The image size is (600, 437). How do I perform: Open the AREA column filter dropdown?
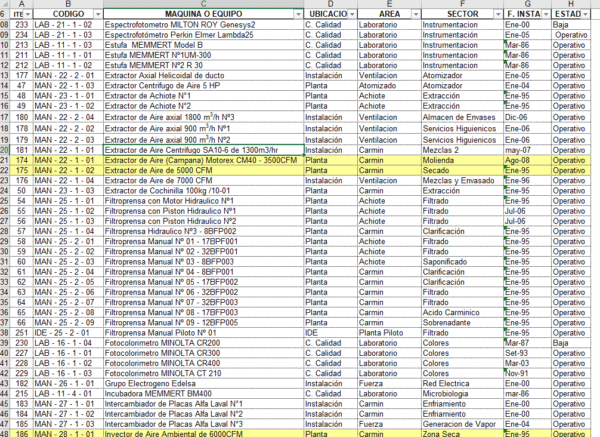click(416, 14)
